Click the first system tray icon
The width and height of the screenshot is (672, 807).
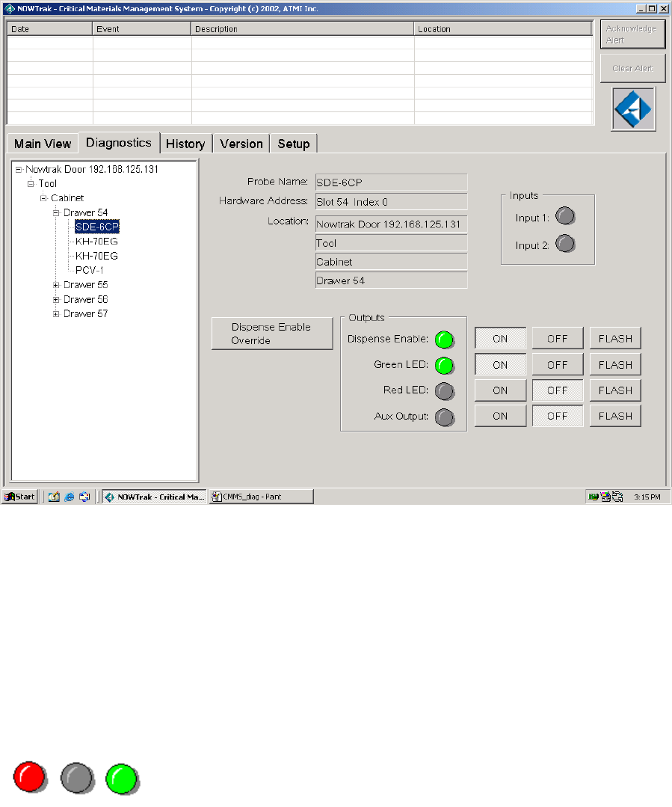(594, 497)
